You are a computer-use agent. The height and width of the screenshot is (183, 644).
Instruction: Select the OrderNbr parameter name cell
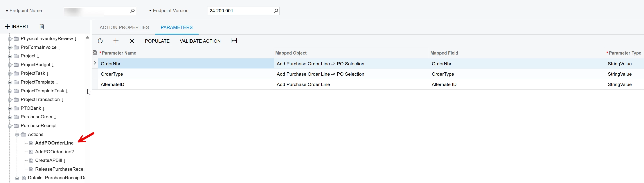[185, 64]
